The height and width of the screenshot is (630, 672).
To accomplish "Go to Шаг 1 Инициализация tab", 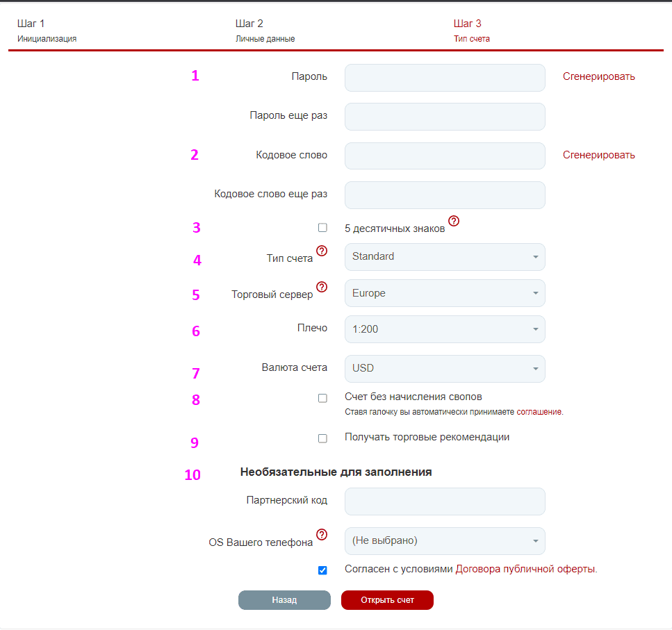I will pyautogui.click(x=47, y=31).
